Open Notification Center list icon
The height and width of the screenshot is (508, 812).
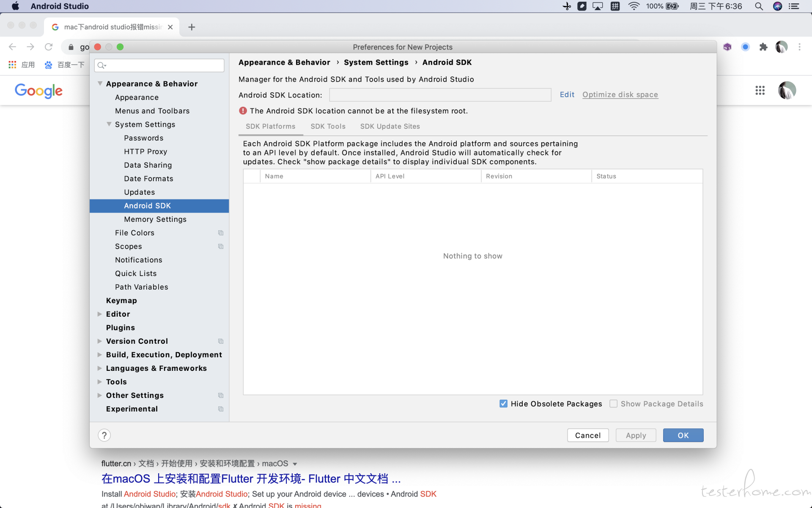(794, 6)
